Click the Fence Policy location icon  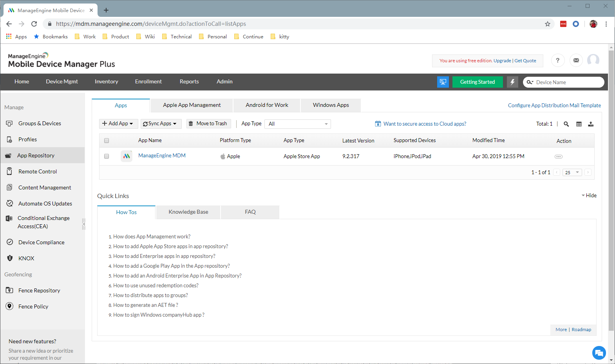click(9, 306)
